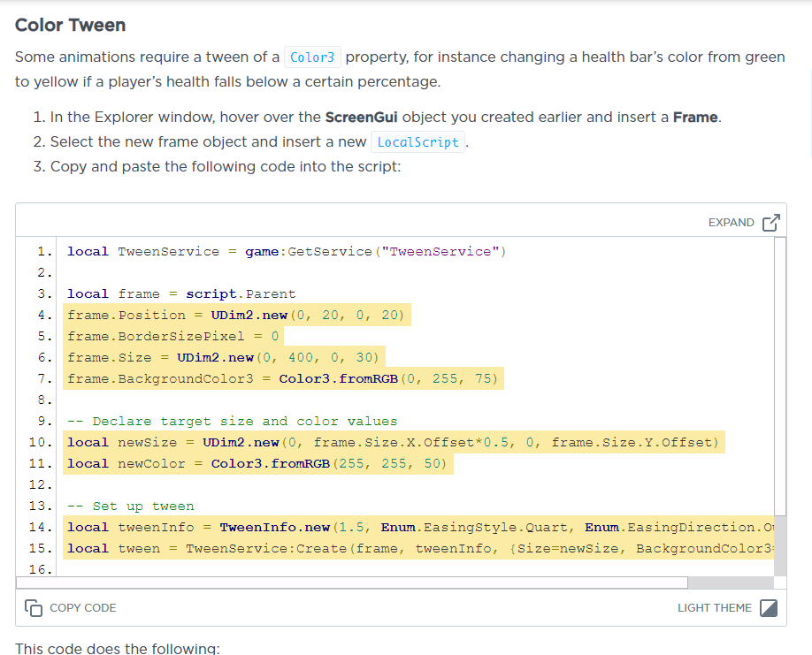Click the TweenService GetService code line
The width and height of the screenshot is (812, 655).
(x=286, y=252)
